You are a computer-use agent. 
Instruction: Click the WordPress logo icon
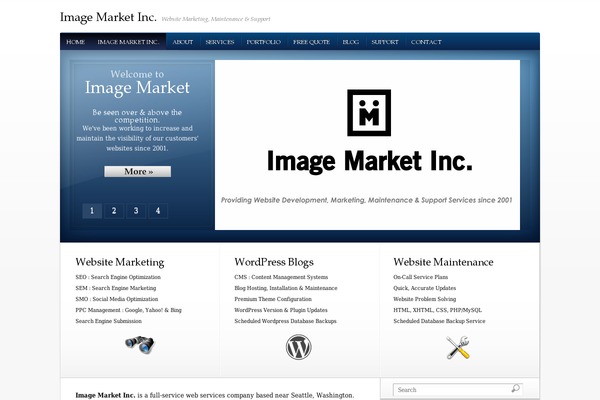298,347
